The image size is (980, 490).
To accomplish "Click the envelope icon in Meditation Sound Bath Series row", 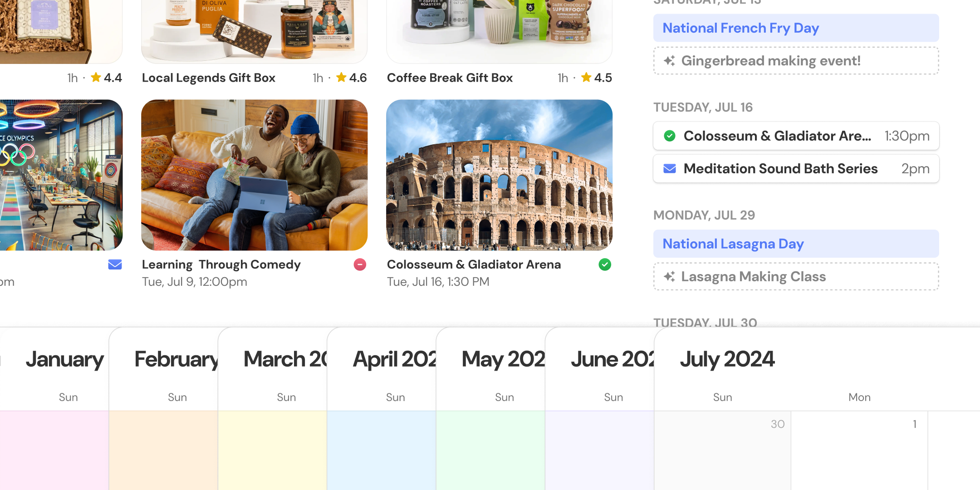I will coord(670,169).
